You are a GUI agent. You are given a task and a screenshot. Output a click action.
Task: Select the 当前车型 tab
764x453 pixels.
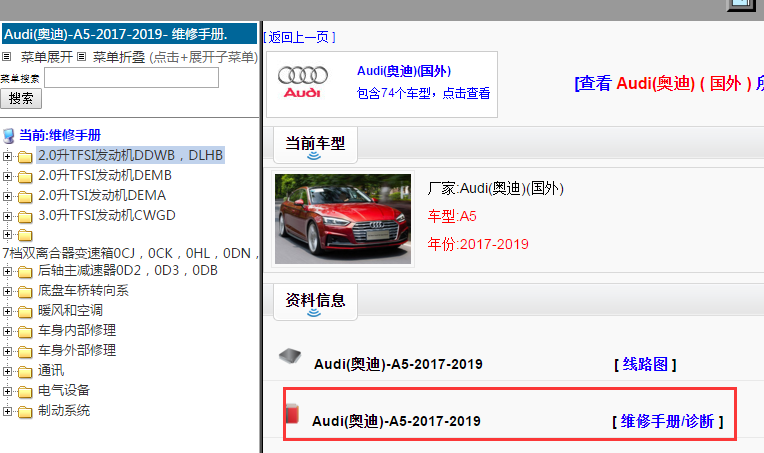pos(315,145)
